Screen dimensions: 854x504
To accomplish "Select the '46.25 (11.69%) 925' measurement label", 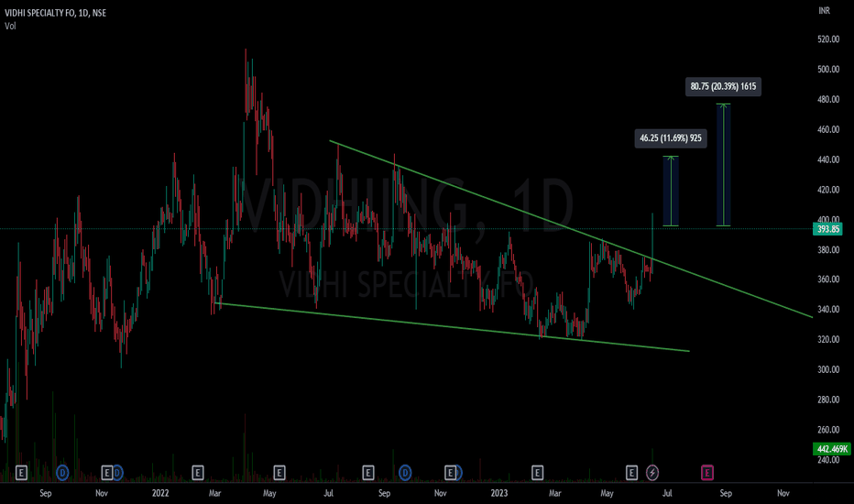I will point(671,137).
